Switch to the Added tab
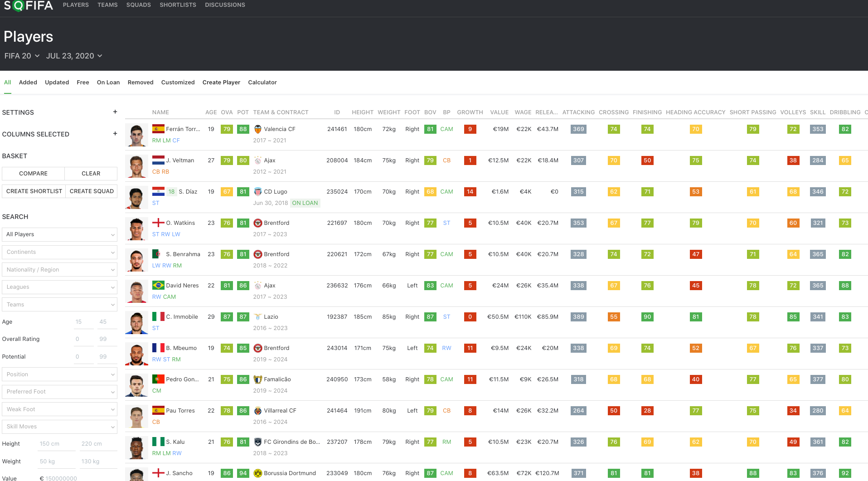Image resolution: width=868 pixels, height=481 pixels. pos(28,83)
